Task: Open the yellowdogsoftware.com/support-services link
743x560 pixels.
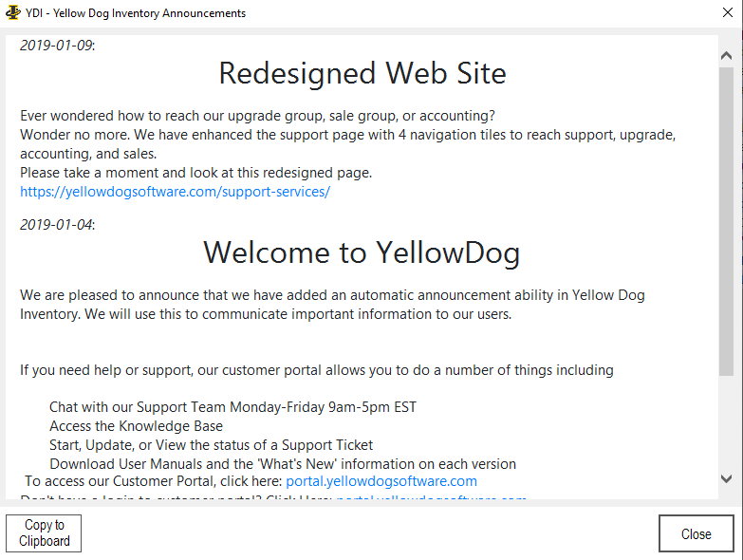Action: tap(175, 192)
